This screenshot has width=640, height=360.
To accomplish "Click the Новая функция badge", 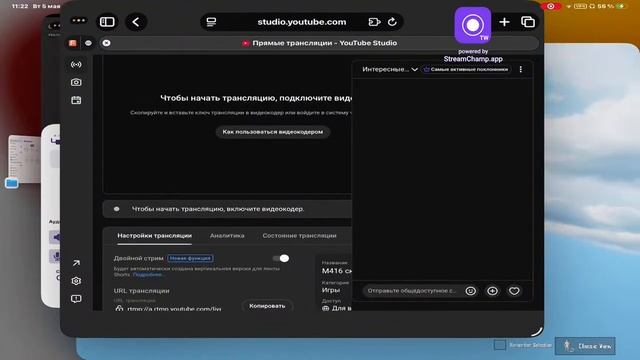I will [190, 258].
